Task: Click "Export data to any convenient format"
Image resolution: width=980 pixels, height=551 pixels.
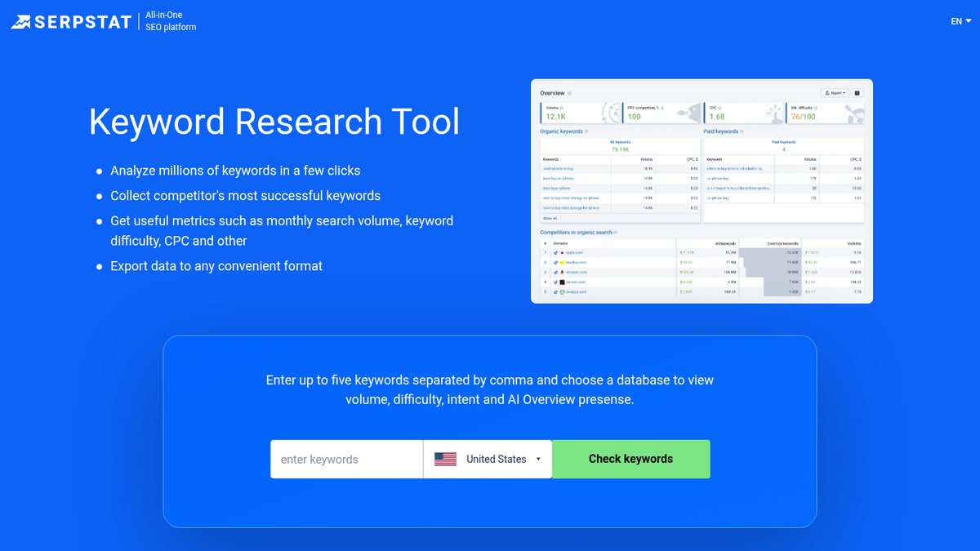Action: pyautogui.click(x=216, y=266)
